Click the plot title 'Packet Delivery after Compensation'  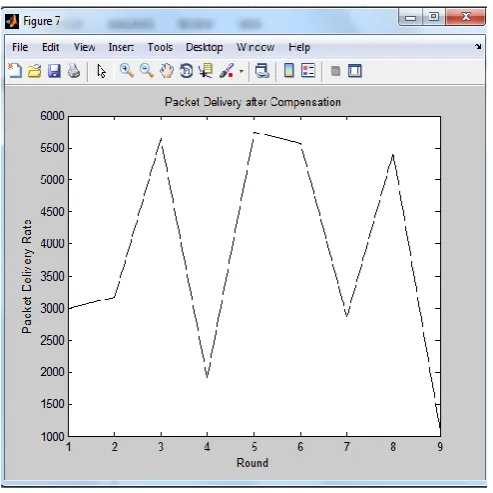click(x=253, y=102)
